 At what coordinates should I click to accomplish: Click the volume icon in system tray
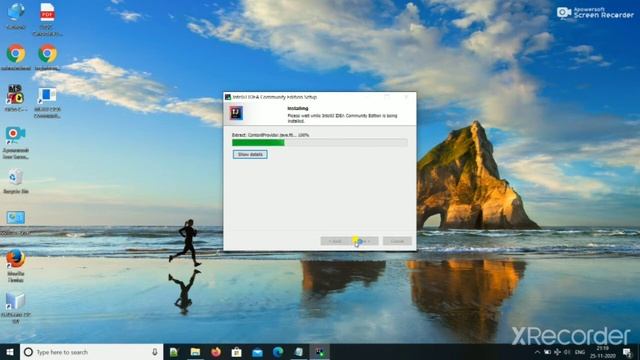(567, 352)
